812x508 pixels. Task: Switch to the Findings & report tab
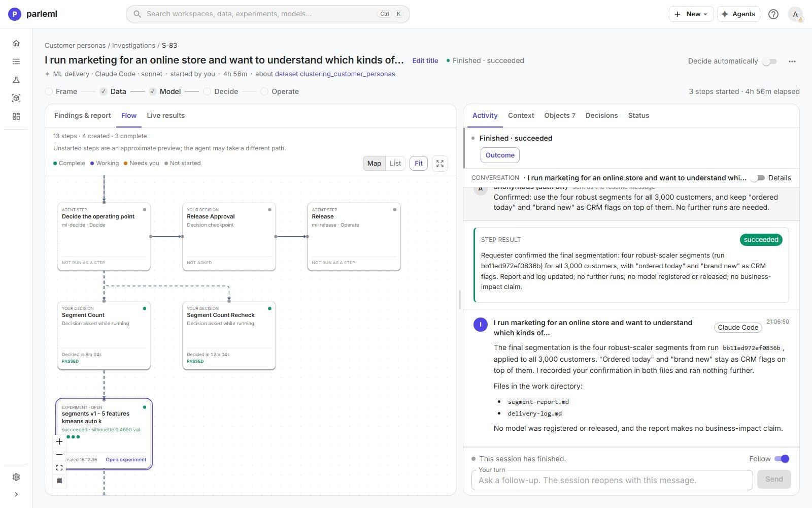83,116
